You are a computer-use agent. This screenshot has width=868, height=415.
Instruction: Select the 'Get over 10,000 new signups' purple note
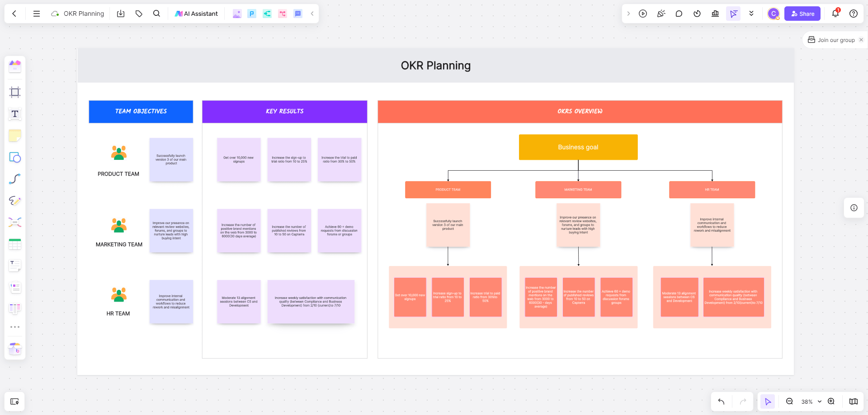pyautogui.click(x=239, y=160)
